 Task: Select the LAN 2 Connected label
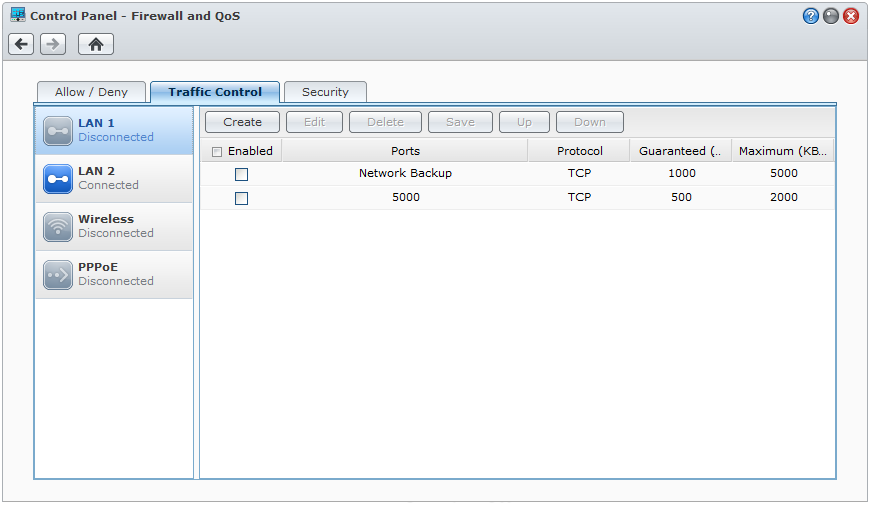tap(108, 185)
